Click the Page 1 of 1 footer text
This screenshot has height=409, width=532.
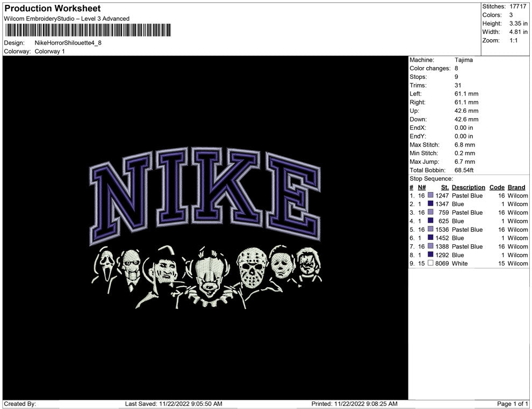tap(513, 404)
